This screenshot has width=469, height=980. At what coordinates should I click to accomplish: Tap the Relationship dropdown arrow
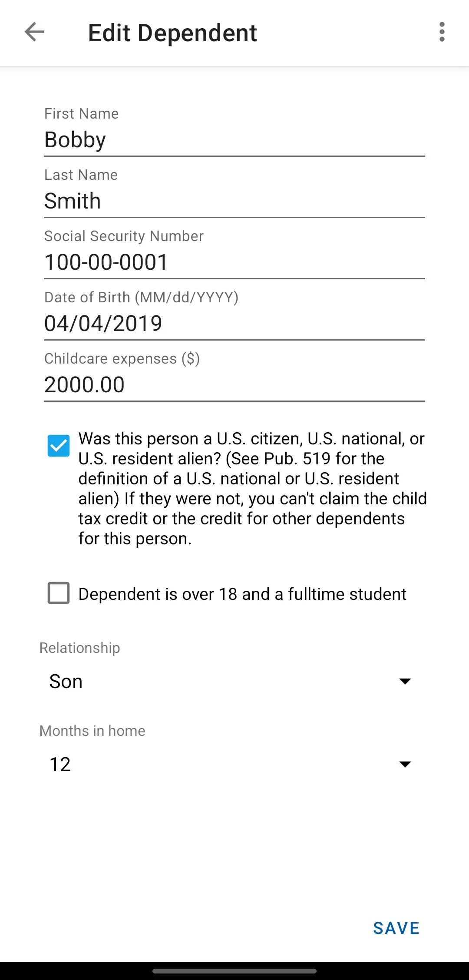(x=405, y=681)
